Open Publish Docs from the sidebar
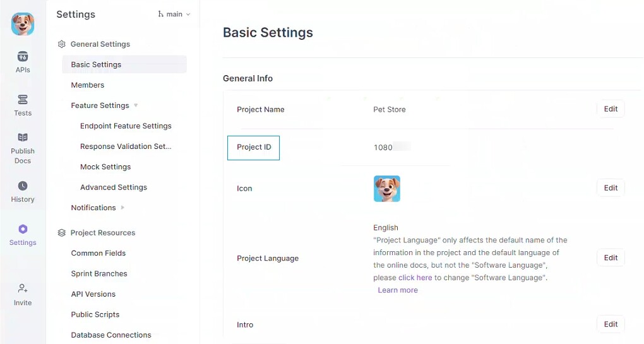The width and height of the screenshot is (644, 344). (23, 138)
